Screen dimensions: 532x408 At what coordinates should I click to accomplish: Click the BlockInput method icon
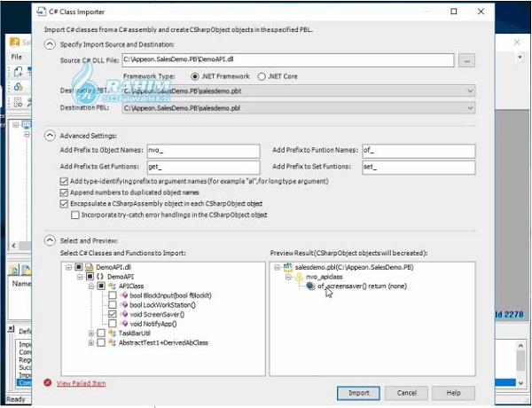tap(124, 295)
